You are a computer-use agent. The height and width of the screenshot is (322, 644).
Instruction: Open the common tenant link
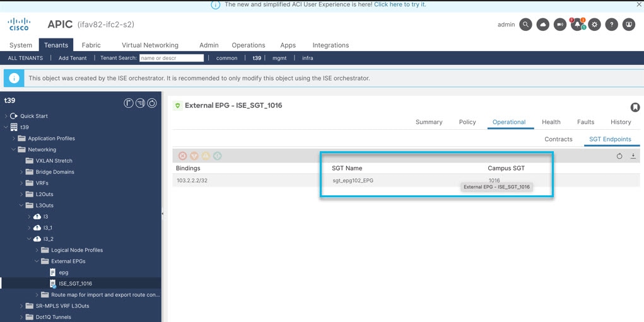(x=226, y=58)
